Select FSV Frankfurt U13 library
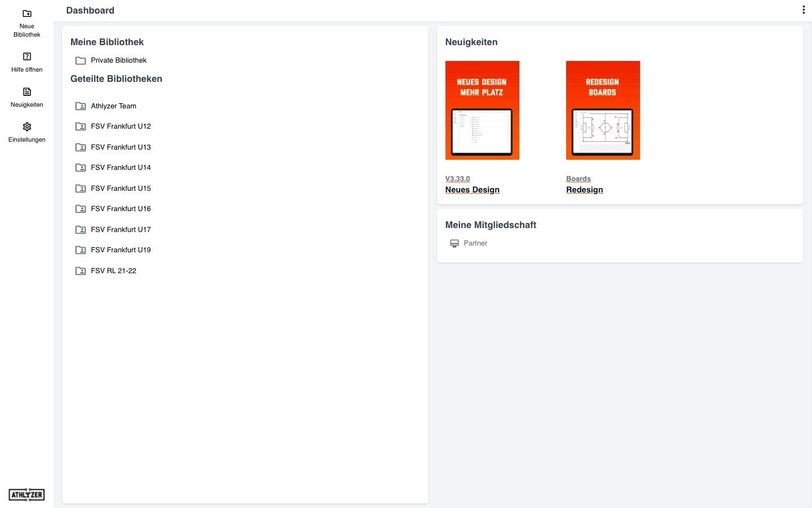 pos(121,147)
